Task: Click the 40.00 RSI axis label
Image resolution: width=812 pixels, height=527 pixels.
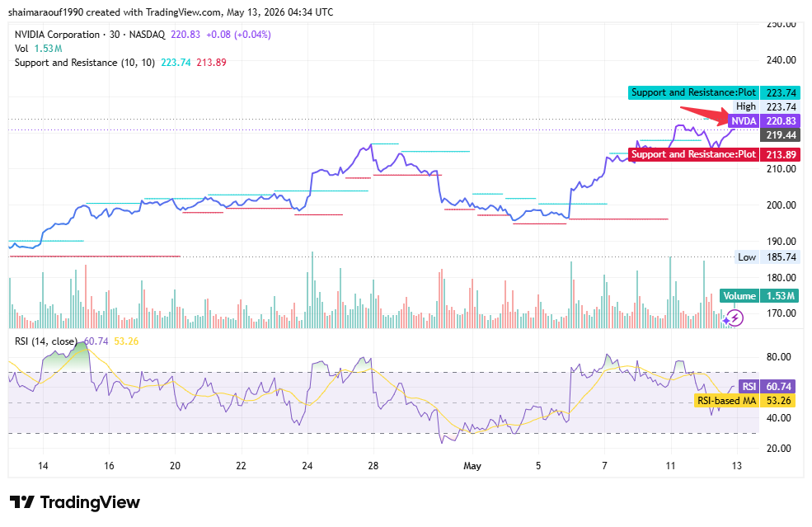Action: [778, 418]
